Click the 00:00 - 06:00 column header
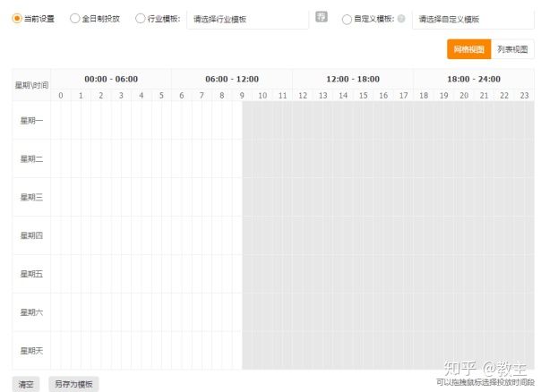Screen dimensions: 541x392 [111, 79]
